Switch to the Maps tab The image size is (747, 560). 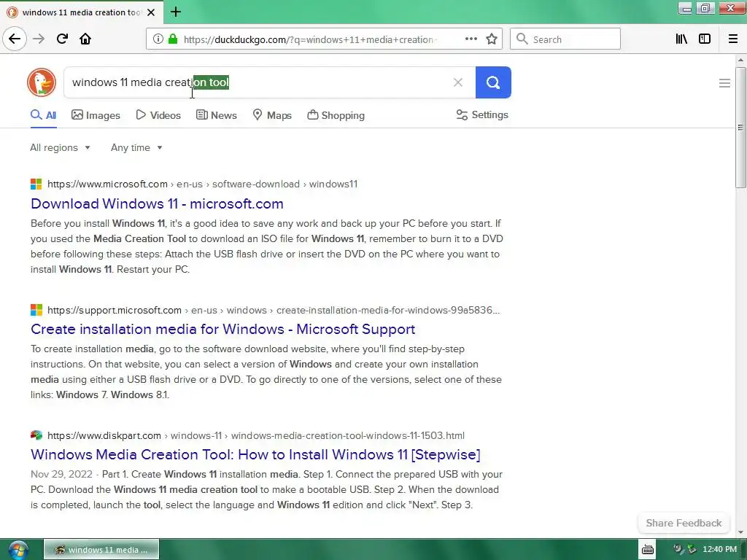272,115
